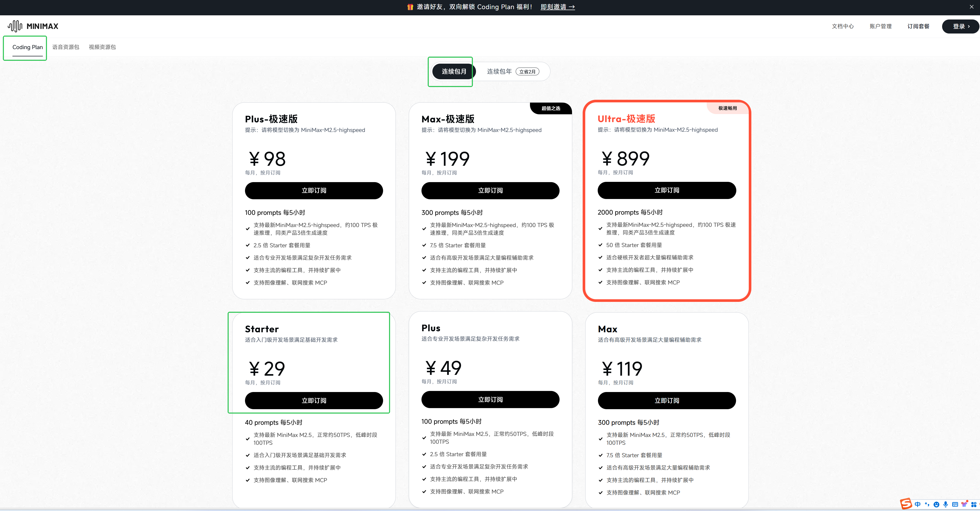Click the MiniMax logo in header
980x511 pixels.
click(x=33, y=26)
